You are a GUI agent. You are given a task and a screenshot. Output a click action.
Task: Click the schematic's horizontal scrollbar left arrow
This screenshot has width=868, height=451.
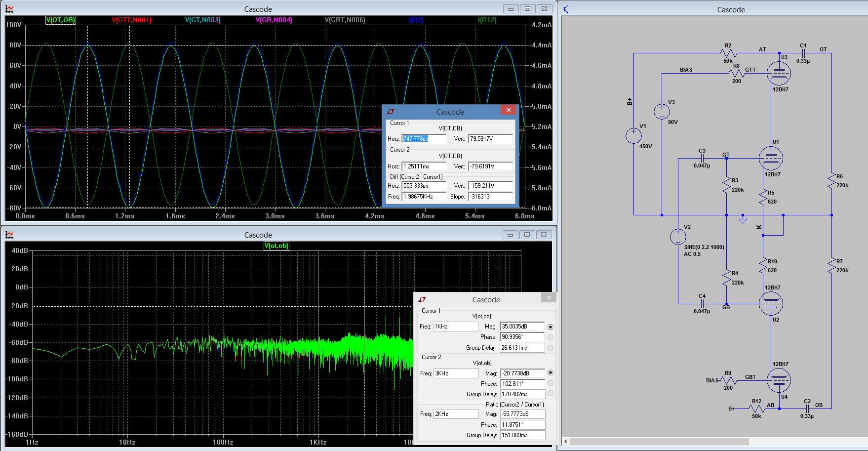click(566, 442)
